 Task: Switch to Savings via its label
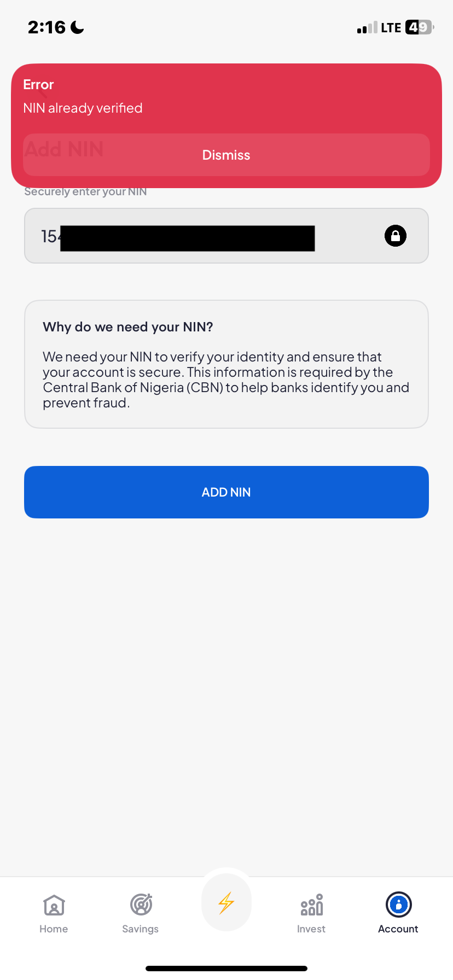pos(141,929)
